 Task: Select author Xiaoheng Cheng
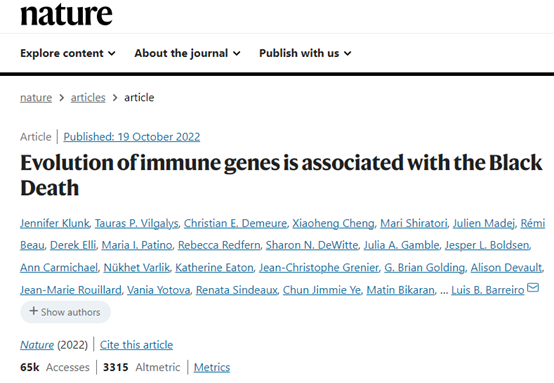(333, 223)
